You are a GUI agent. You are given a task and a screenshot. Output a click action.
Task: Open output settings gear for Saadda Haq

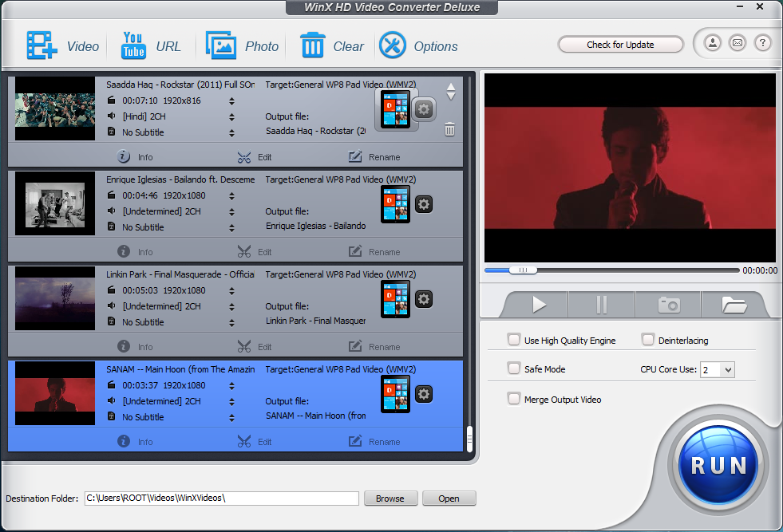click(424, 109)
